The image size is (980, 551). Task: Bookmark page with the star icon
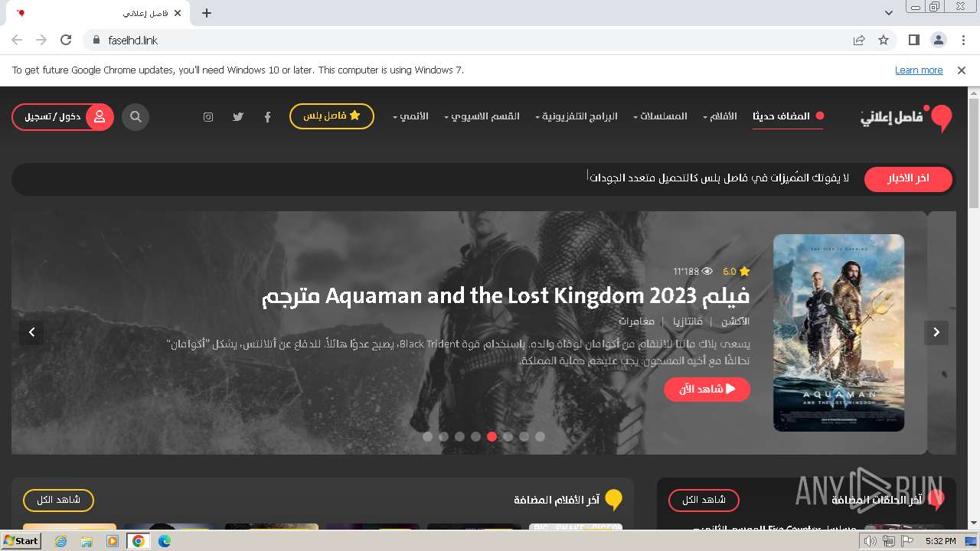point(884,40)
